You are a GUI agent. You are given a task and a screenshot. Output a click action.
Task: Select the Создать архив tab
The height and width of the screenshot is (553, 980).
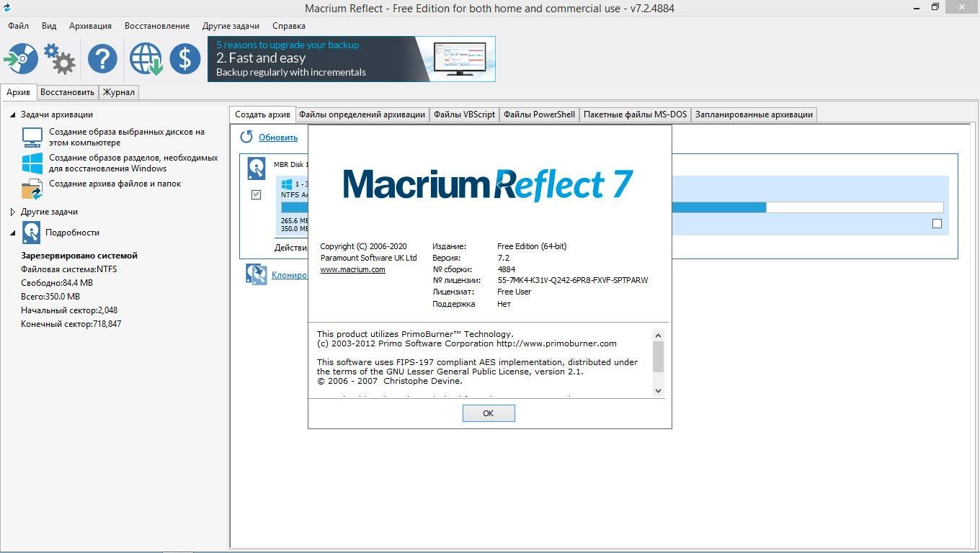coord(263,114)
